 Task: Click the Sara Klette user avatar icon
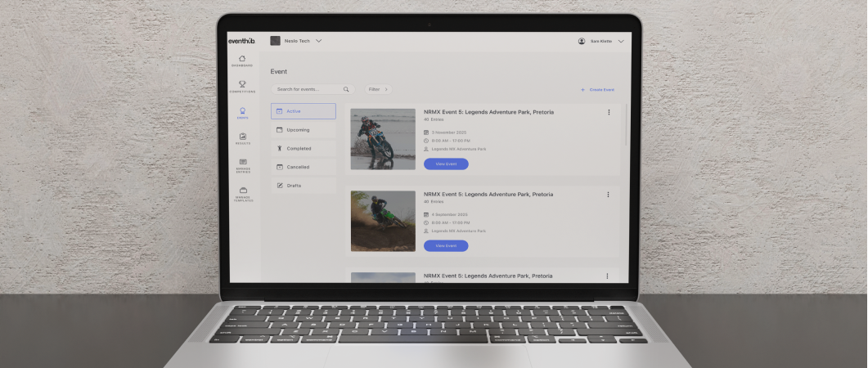582,41
